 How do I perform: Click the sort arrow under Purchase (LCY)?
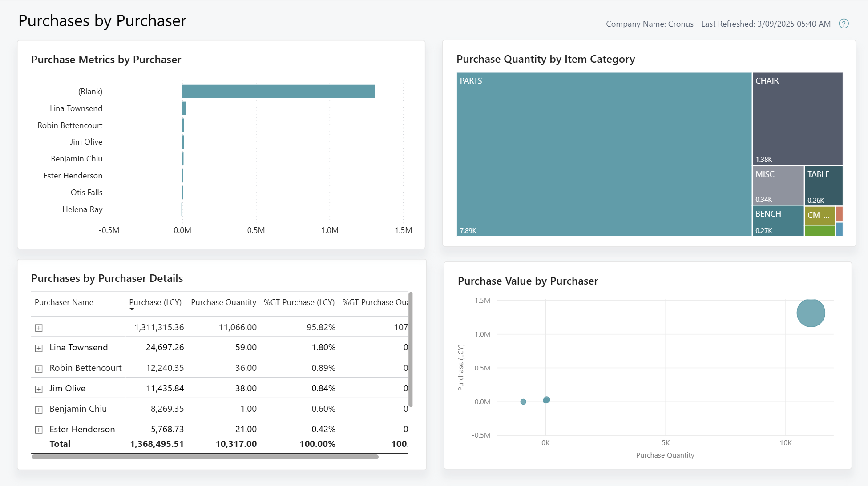(x=132, y=308)
